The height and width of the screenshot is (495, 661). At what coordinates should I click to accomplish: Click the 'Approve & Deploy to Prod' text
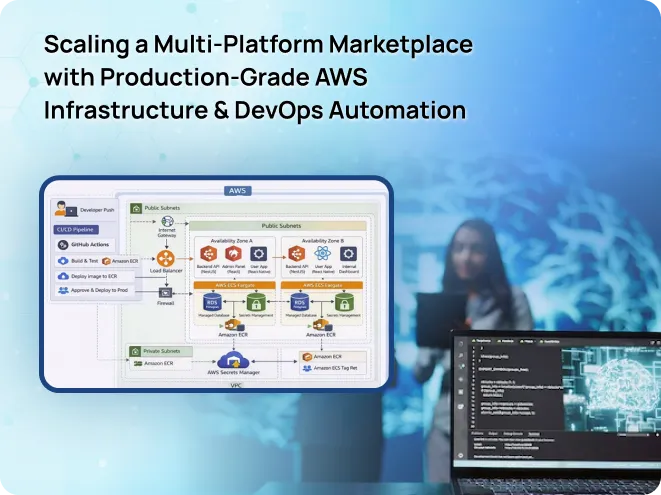[x=99, y=291]
